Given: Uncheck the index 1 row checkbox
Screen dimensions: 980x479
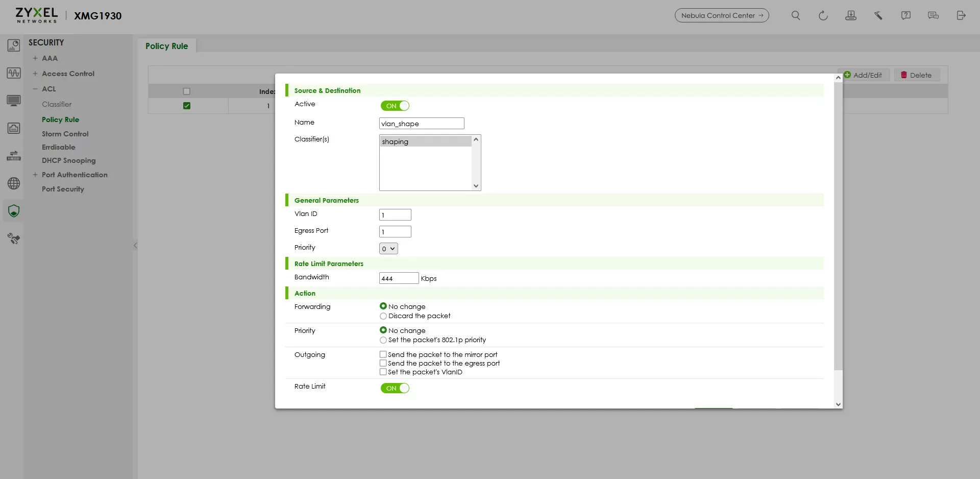Looking at the screenshot, I should tap(187, 106).
